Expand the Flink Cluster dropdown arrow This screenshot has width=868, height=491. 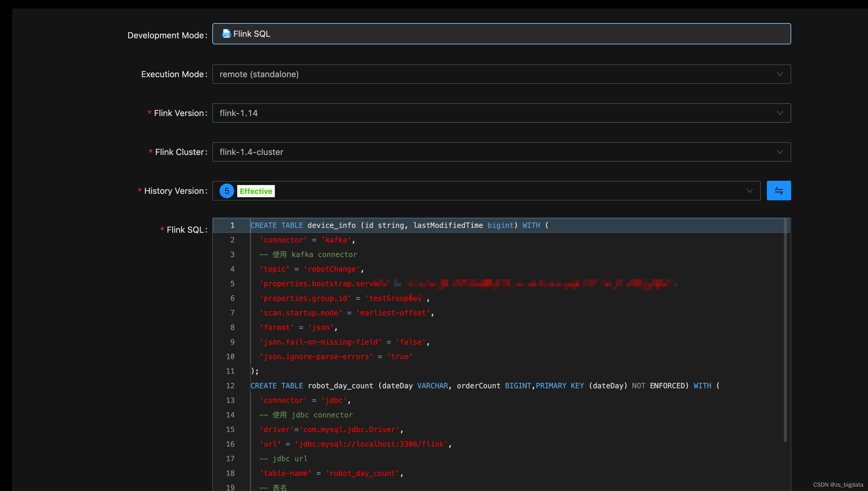(x=780, y=152)
